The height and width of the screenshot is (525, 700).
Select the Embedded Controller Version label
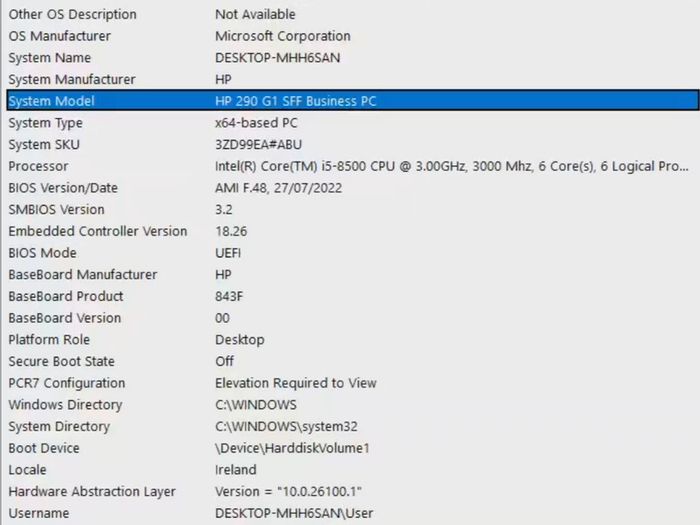pos(98,231)
